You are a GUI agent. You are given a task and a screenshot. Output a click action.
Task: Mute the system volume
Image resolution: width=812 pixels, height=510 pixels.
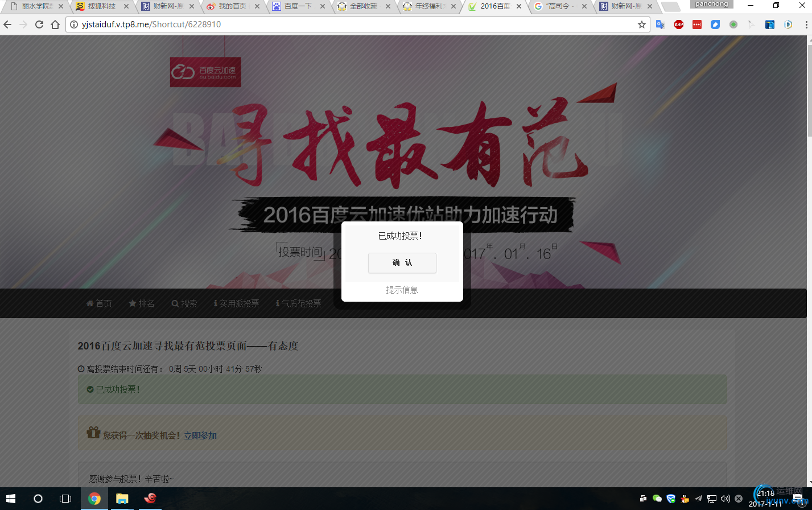click(726, 499)
